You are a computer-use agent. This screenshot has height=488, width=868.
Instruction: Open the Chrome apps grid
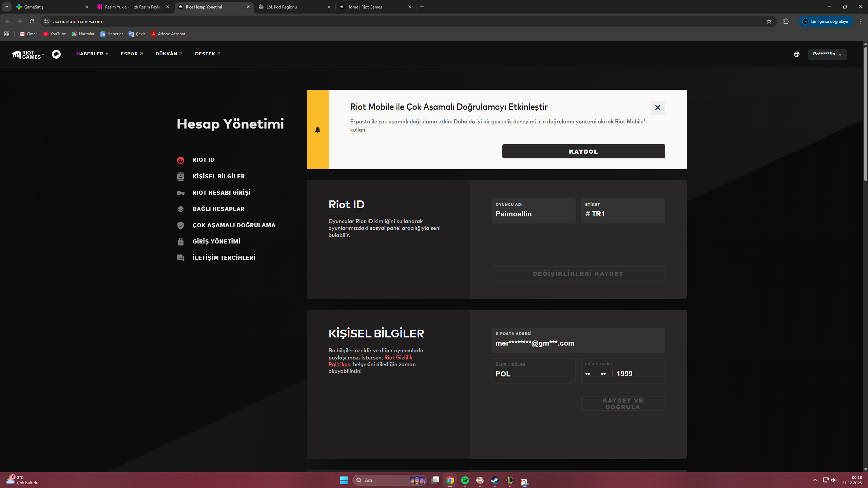[x=7, y=34]
